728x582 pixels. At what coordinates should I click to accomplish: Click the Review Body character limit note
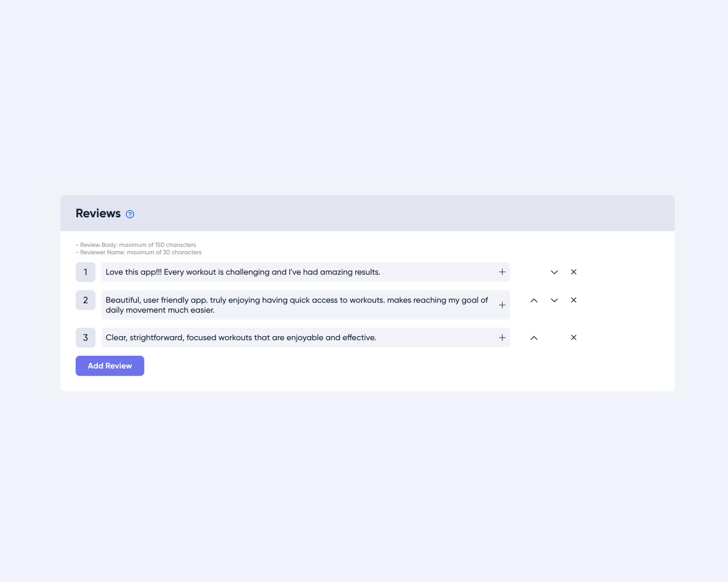point(136,245)
